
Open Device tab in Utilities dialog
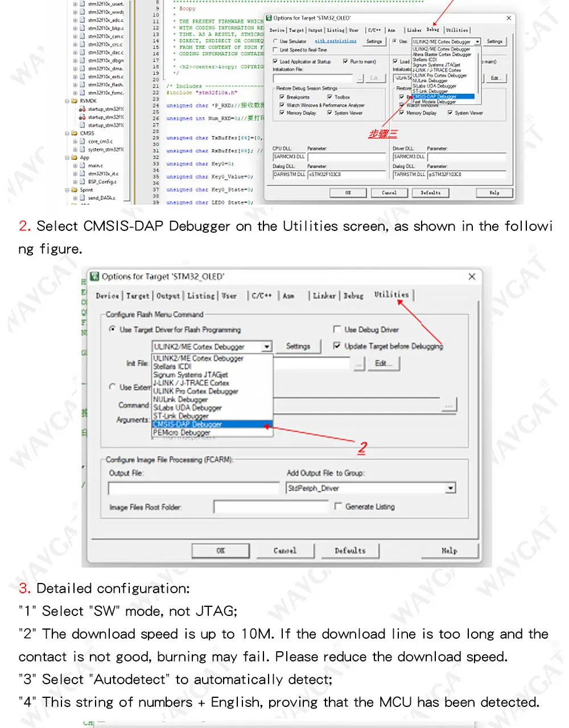coord(107,296)
